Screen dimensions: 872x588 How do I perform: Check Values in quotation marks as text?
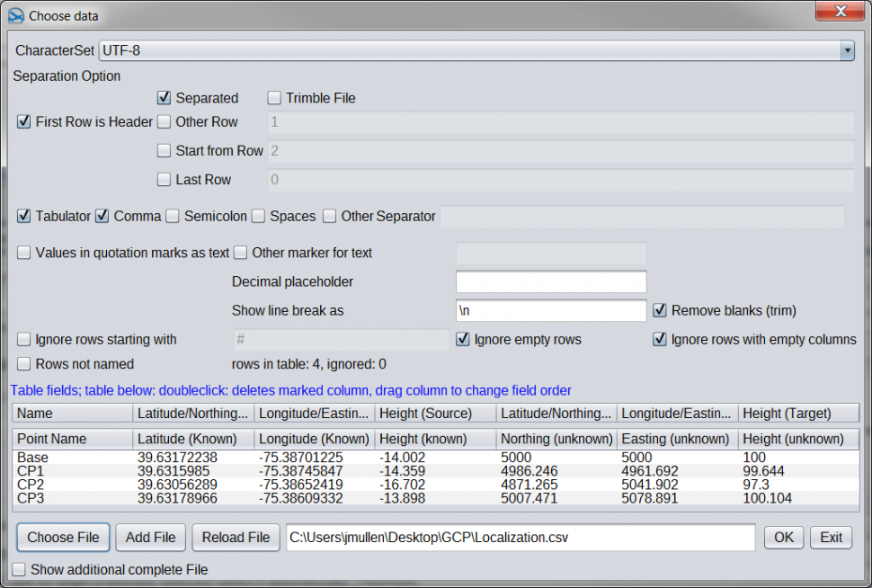(x=24, y=254)
